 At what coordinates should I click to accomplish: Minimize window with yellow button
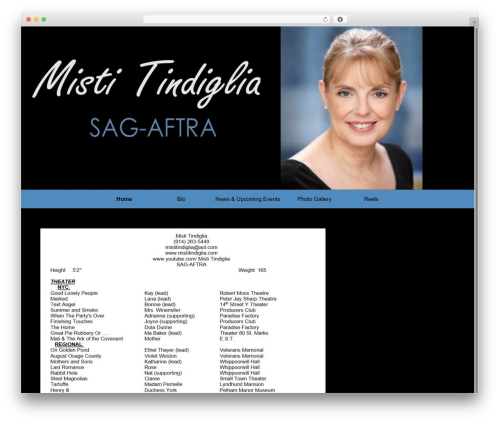pos(36,19)
